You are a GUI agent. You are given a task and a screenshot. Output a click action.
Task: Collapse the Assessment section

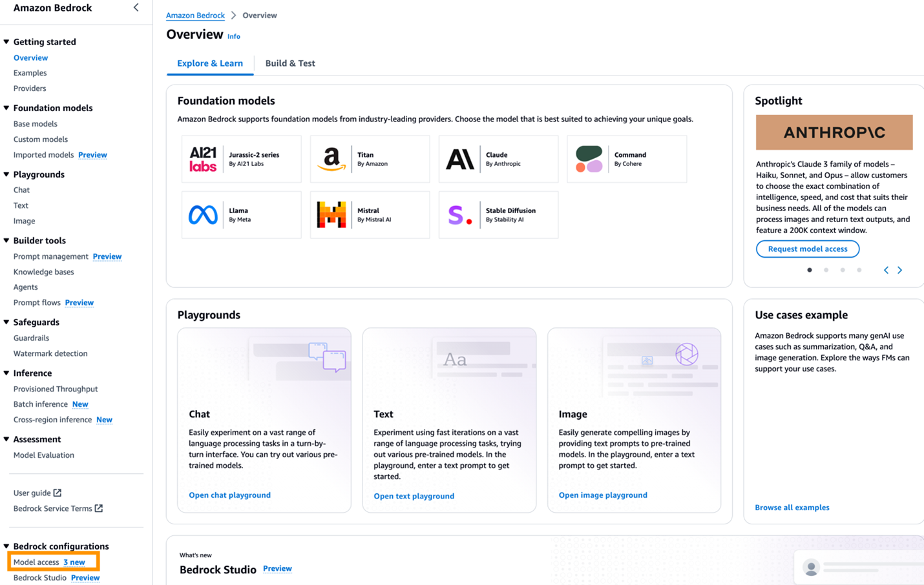(x=6, y=439)
